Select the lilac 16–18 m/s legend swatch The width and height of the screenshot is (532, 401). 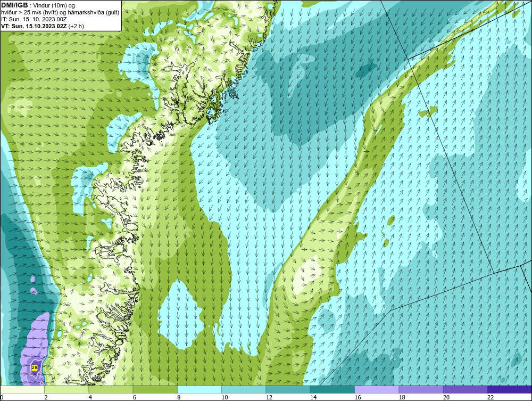[x=377, y=389]
